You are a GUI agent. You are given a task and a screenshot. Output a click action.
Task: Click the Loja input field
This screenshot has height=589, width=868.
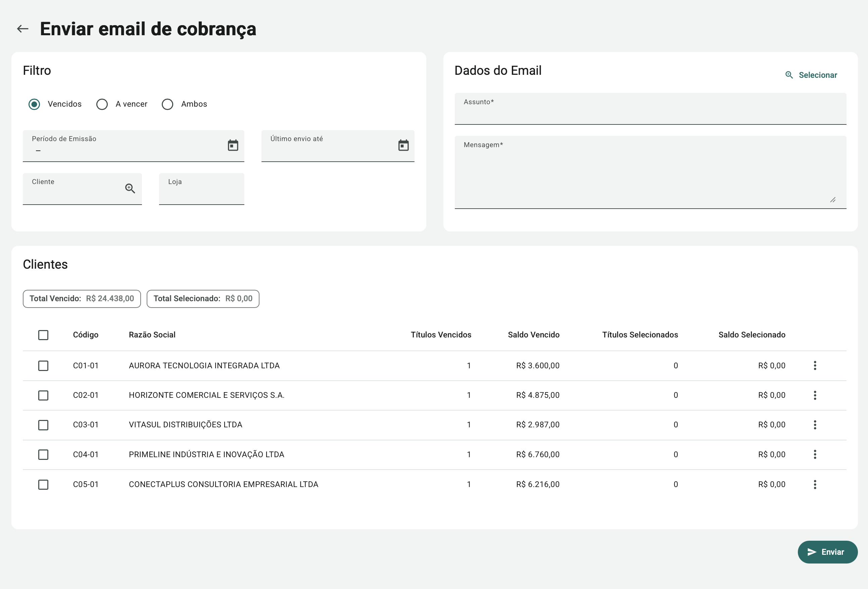click(201, 193)
